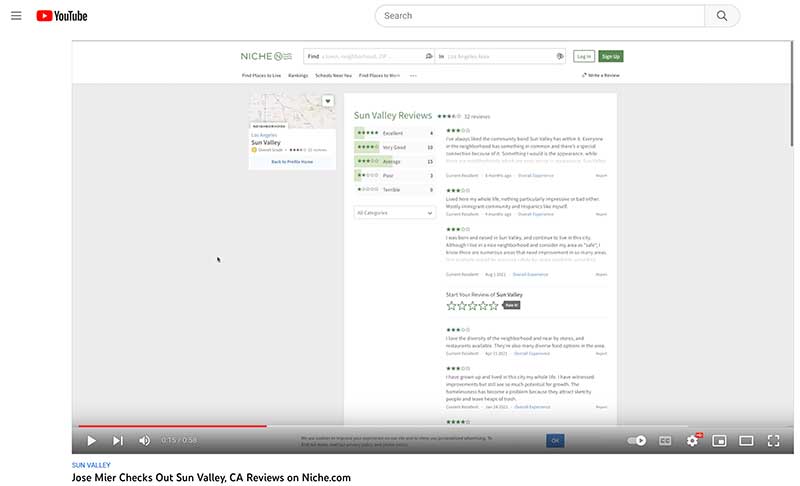Image resolution: width=800 pixels, height=486 pixels.
Task: Click the OK button on the cookie banner
Action: (555, 441)
